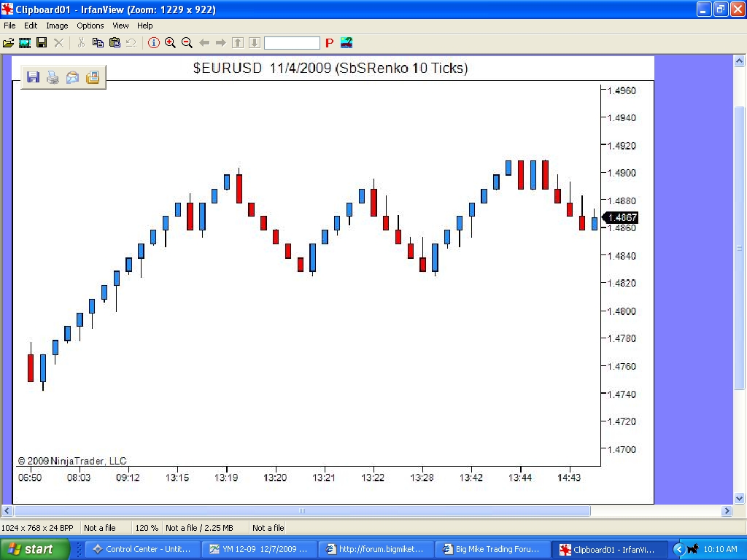The height and width of the screenshot is (560, 747).
Task: Click the Cut scissors icon
Action: click(x=81, y=43)
